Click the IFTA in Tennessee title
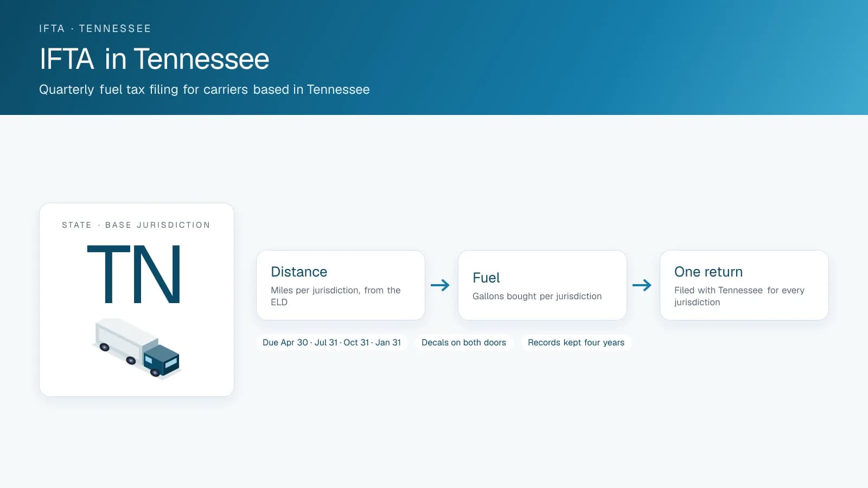Viewport: 868px width, 488px height. click(155, 59)
